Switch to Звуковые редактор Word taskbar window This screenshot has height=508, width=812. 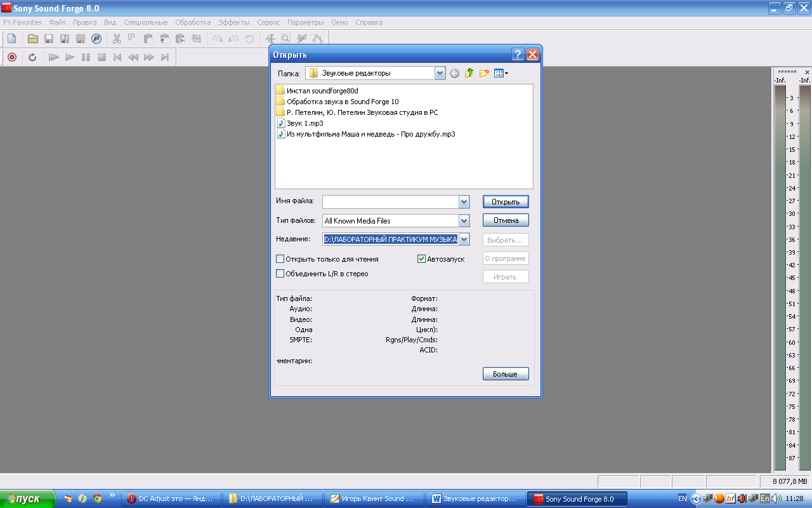(x=476, y=498)
